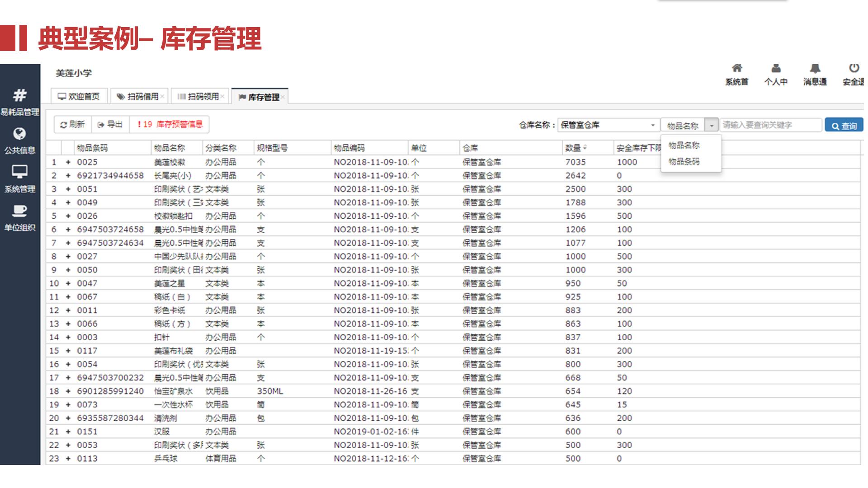
Task: Select item name 长尾夹(小)
Action: pos(173,176)
